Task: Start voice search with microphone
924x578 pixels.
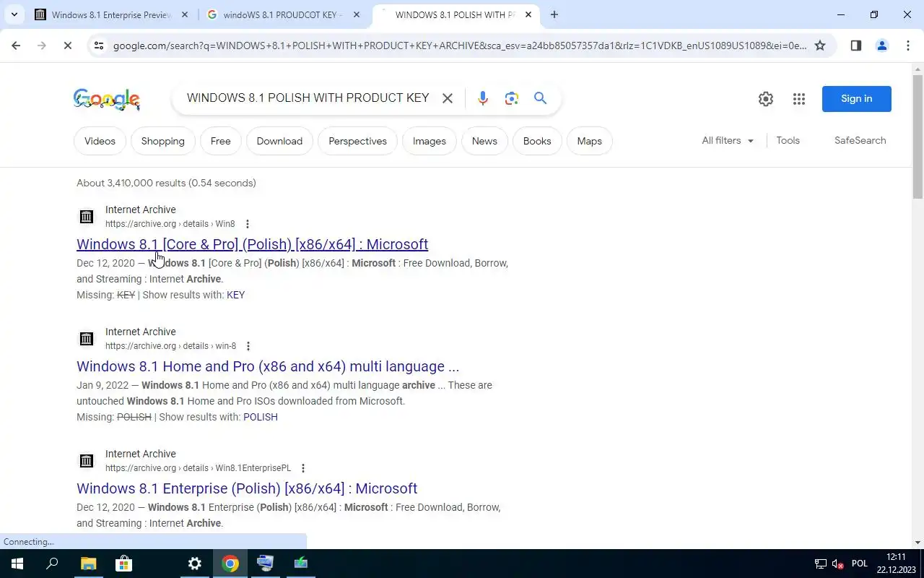Action: click(483, 98)
